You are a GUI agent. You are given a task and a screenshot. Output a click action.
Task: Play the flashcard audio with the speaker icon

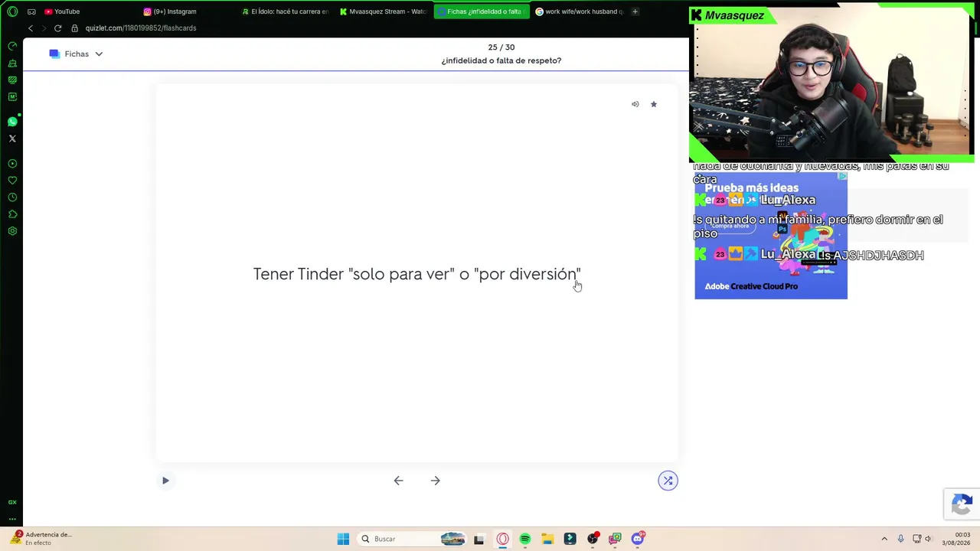[635, 104]
